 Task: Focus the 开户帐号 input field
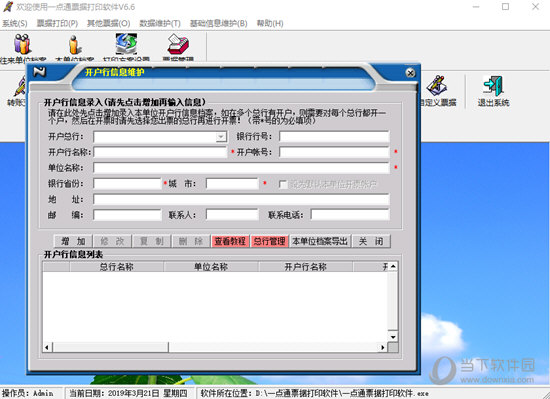tap(334, 152)
